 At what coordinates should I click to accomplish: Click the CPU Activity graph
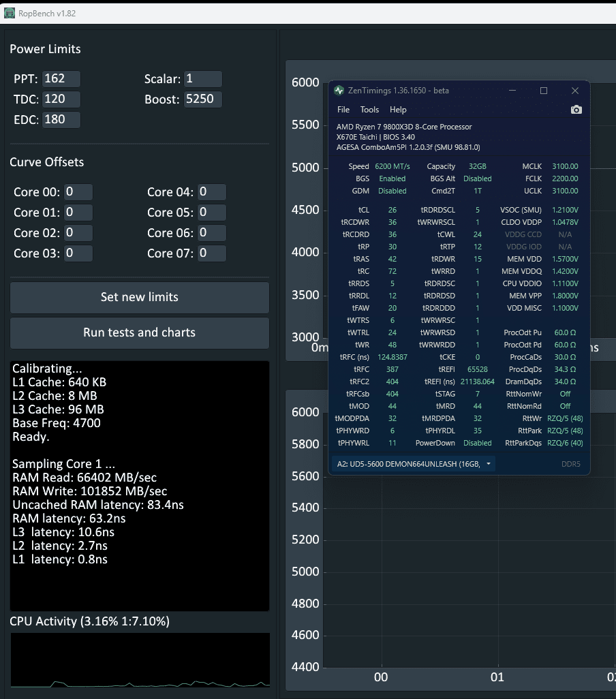[x=140, y=660]
